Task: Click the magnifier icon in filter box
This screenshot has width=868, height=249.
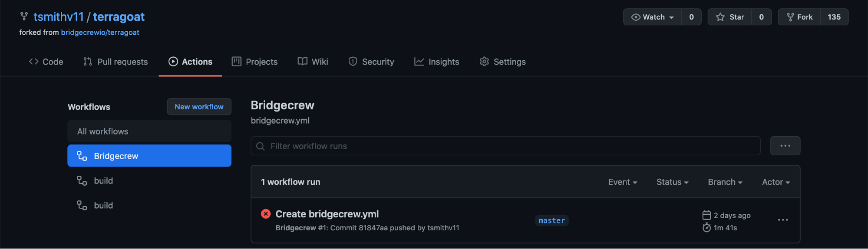Action: pos(261,146)
